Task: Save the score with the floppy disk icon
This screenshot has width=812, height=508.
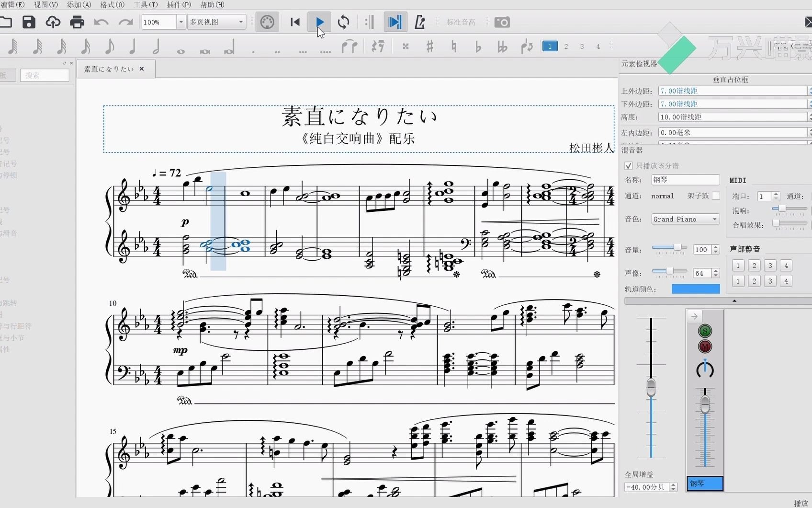Action: coord(29,22)
